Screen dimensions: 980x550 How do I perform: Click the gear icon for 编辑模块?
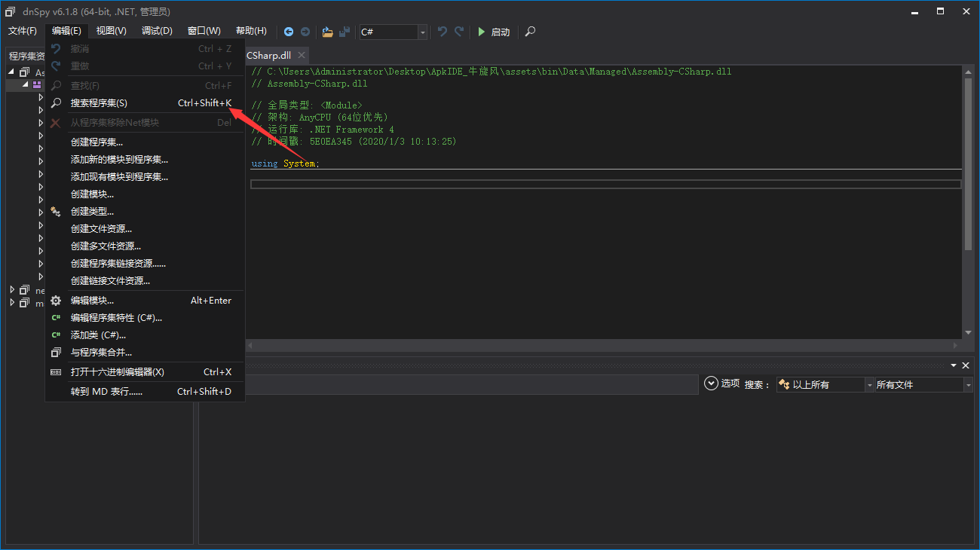[56, 301]
